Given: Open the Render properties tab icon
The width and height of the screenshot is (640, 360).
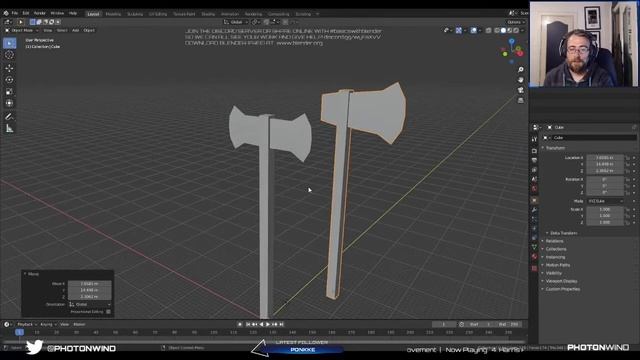Looking at the screenshot, I should pyautogui.click(x=534, y=151).
